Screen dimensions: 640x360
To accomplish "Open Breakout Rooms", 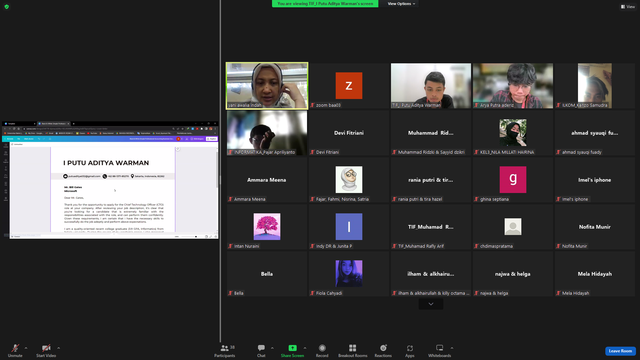I will [353, 350].
